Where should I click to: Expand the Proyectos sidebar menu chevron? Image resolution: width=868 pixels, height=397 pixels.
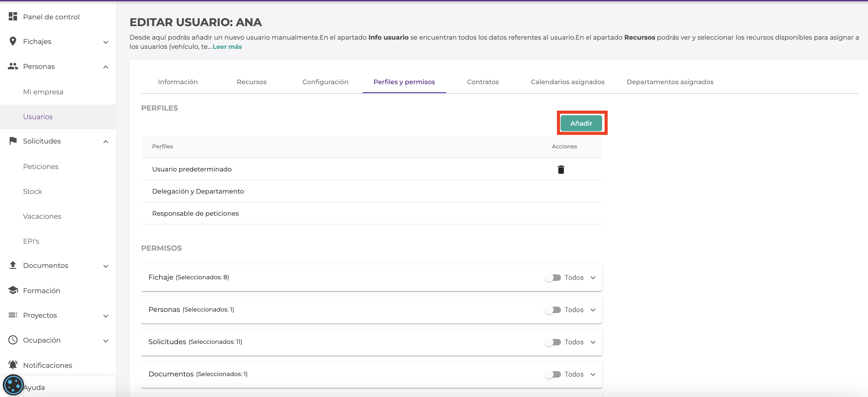point(105,316)
